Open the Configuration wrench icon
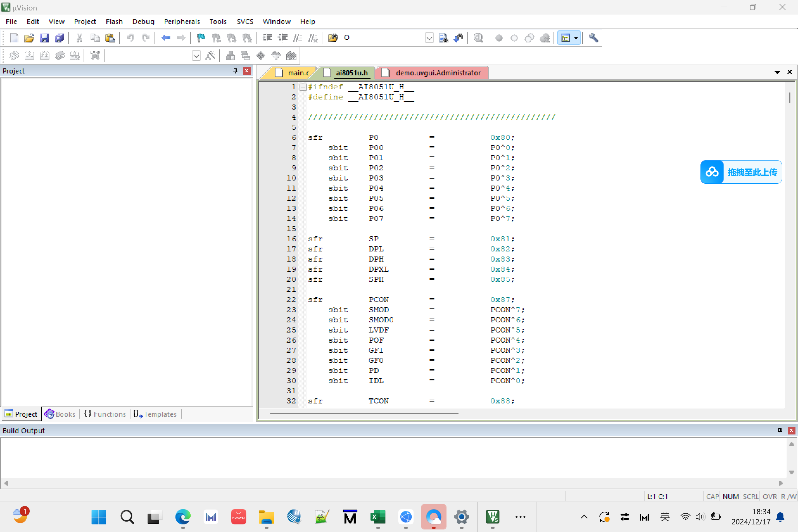Viewport: 798px width, 532px height. [593, 38]
